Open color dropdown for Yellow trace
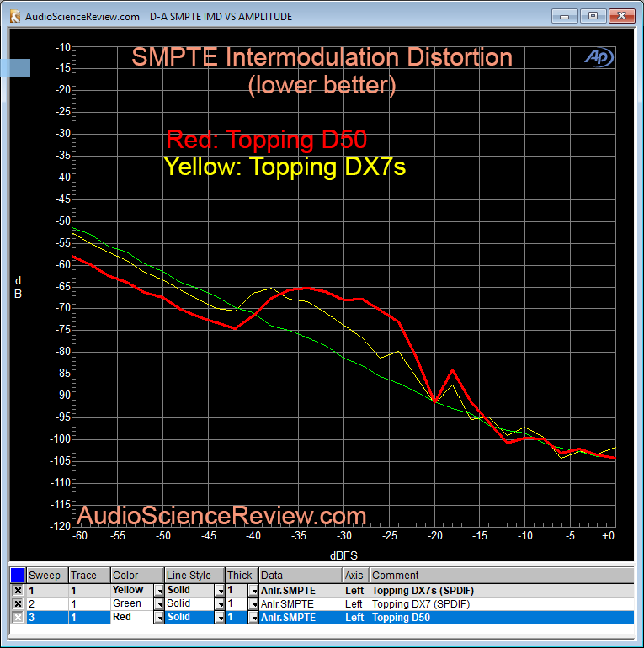The height and width of the screenshot is (648, 644). (x=159, y=591)
